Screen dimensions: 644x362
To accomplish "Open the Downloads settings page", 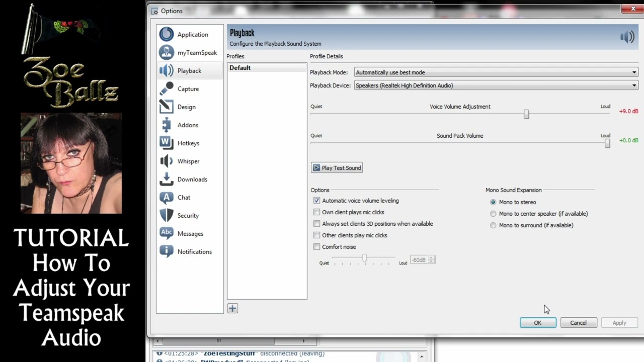I will pos(190,179).
